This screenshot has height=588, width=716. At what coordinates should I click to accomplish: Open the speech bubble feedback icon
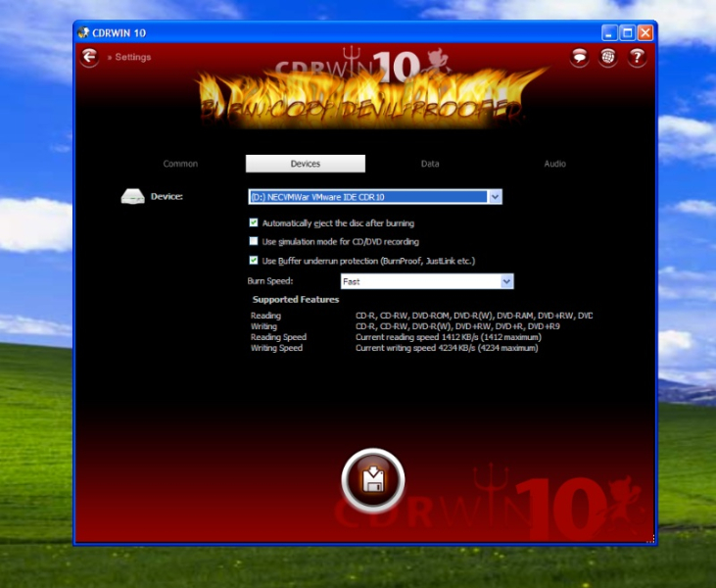pos(580,57)
